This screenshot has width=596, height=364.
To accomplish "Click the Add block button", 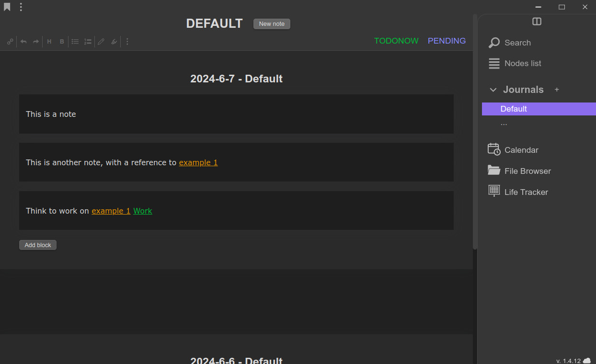I will [x=38, y=245].
